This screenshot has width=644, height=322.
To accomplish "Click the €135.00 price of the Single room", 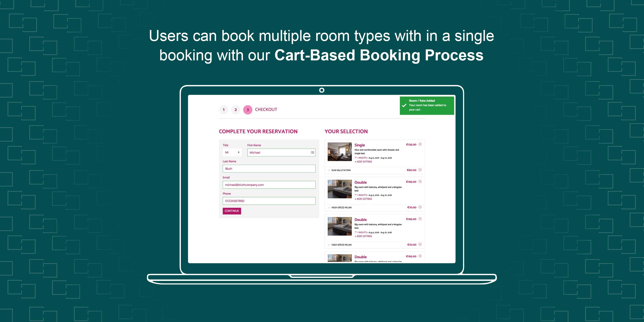I will pos(411,144).
